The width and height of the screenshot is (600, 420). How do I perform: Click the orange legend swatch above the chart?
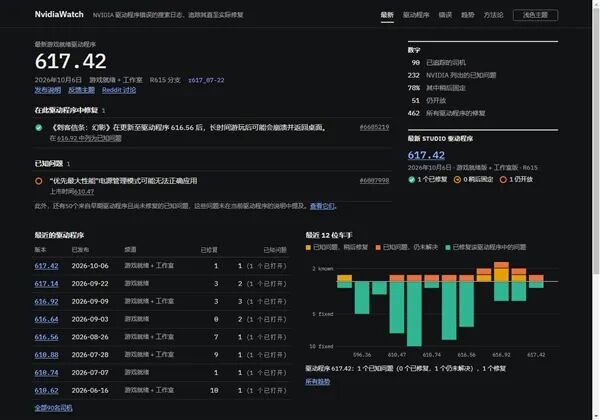(378, 247)
